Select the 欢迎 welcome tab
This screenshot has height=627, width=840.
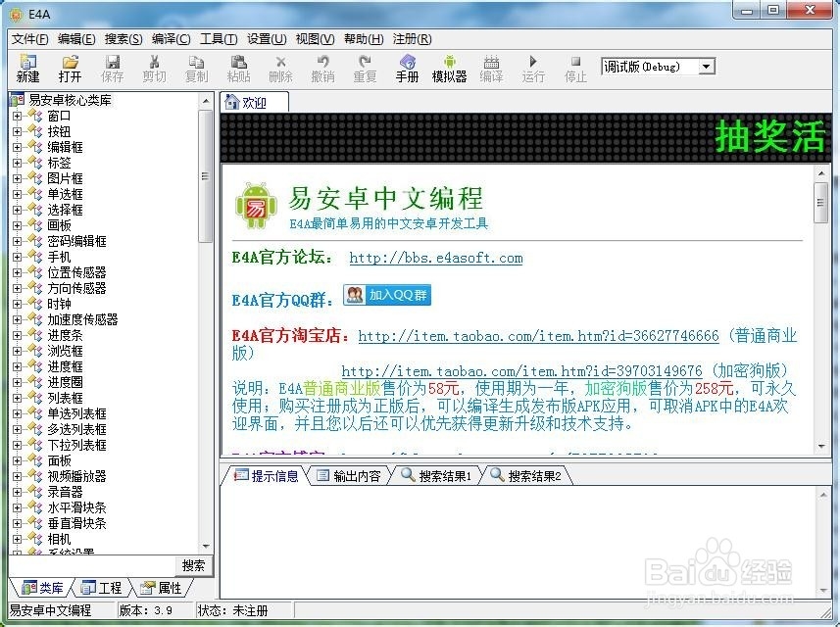(x=254, y=102)
